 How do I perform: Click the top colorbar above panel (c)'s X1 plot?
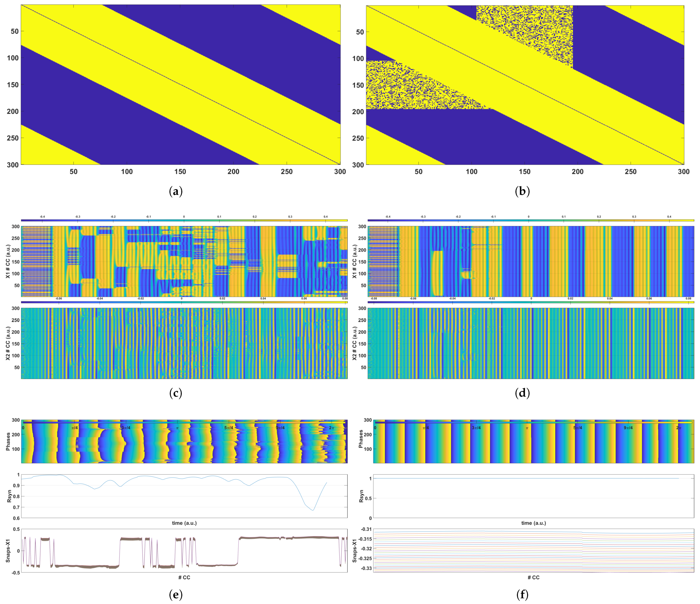[x=184, y=220]
